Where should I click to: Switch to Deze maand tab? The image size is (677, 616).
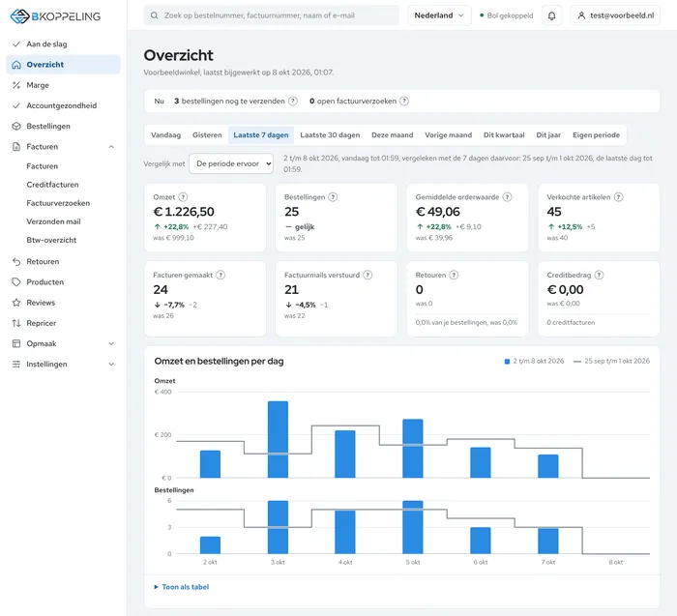[393, 135]
